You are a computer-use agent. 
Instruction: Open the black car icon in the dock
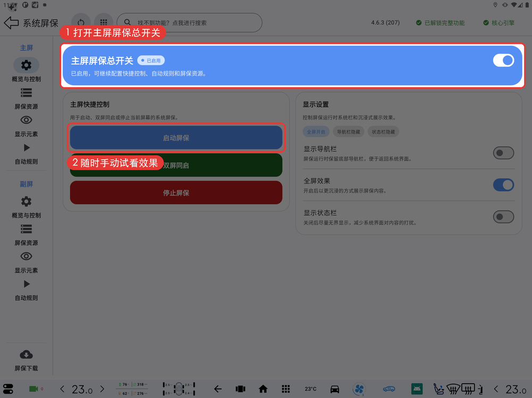click(335, 389)
